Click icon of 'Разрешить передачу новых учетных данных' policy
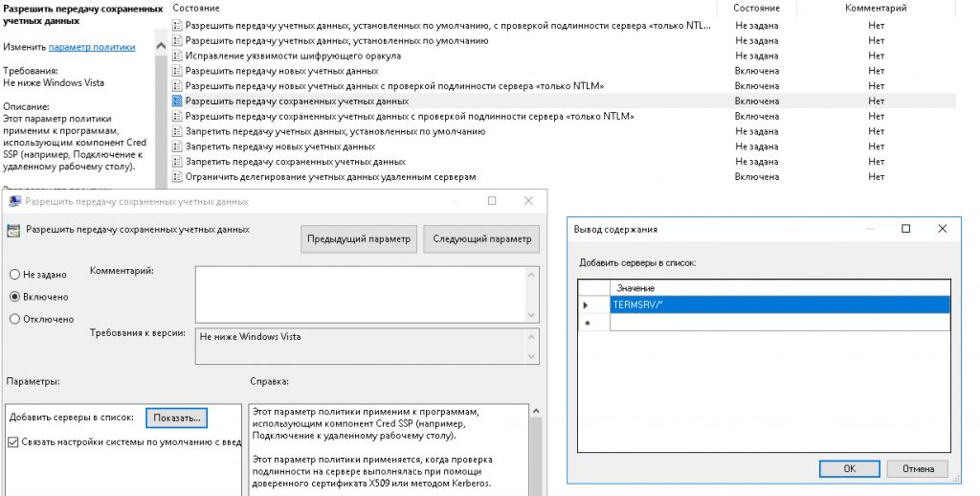Screen dimensions: 980x496 pyautogui.click(x=177, y=71)
